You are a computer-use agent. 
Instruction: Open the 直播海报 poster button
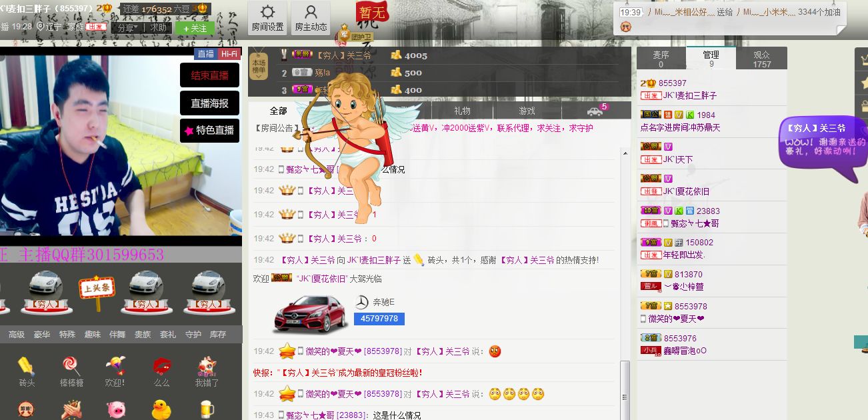[209, 103]
